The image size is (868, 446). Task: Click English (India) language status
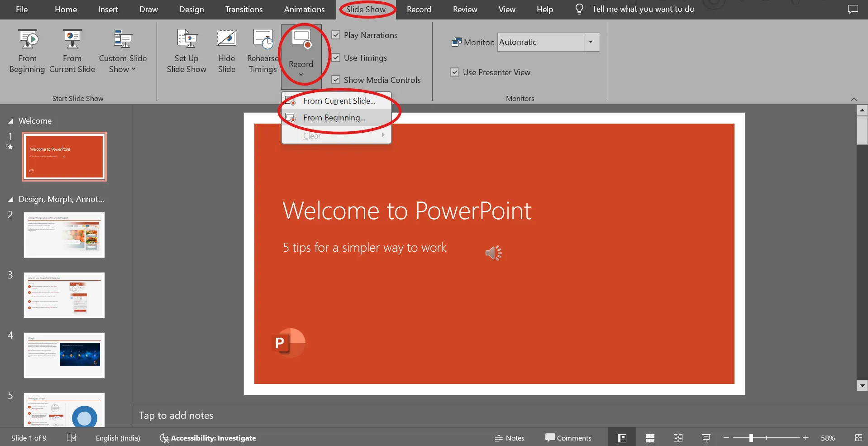coord(118,438)
